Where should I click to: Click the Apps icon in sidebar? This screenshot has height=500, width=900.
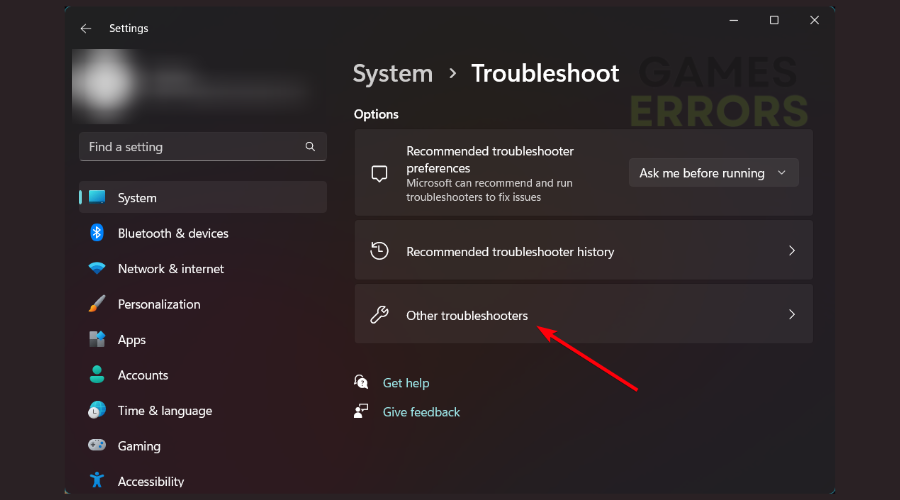pos(97,340)
